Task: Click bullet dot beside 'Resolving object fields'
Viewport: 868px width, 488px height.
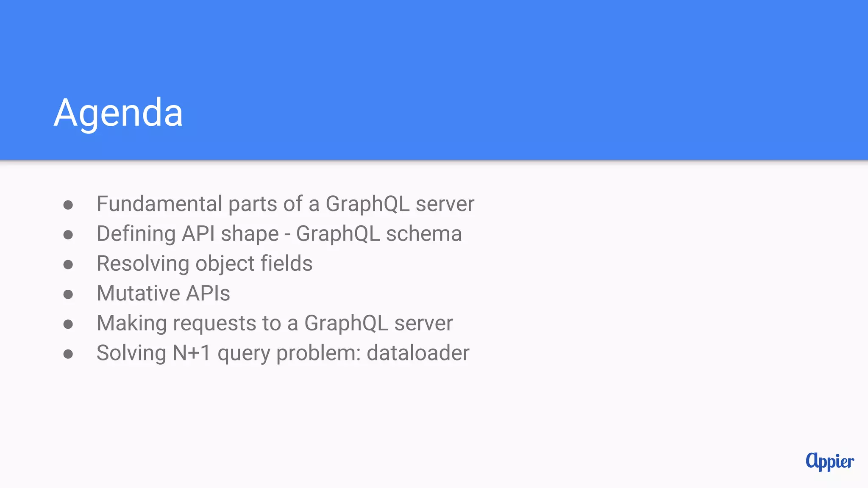Action: [x=68, y=265]
